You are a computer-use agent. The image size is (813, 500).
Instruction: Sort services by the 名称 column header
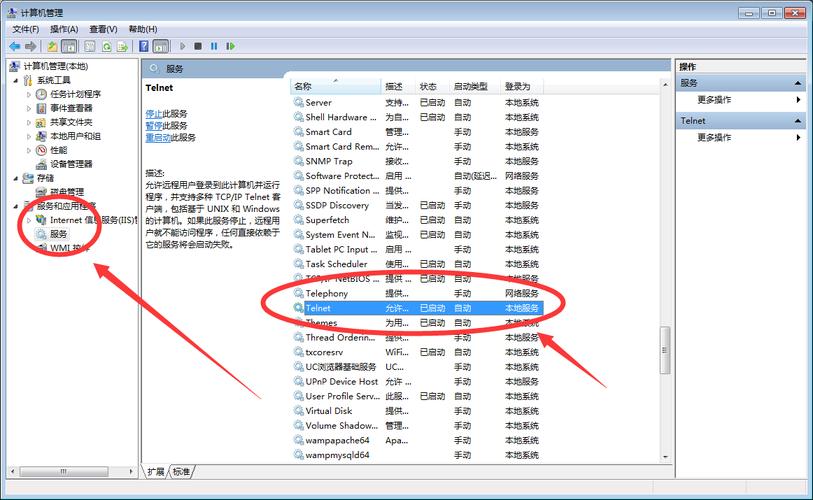coord(335,86)
